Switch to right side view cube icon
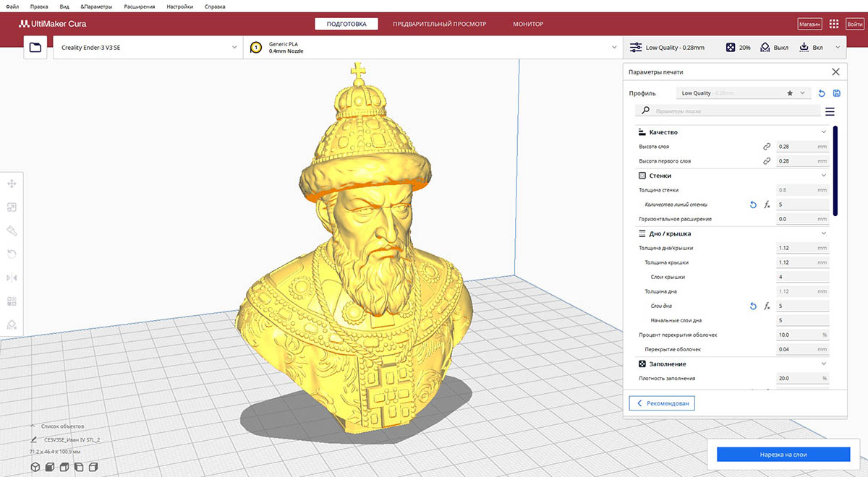This screenshot has height=477, width=868. [92, 468]
